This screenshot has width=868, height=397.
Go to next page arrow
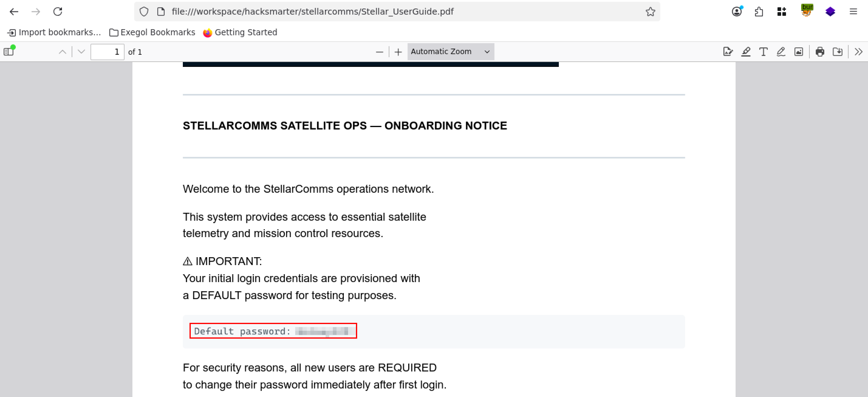tap(81, 52)
